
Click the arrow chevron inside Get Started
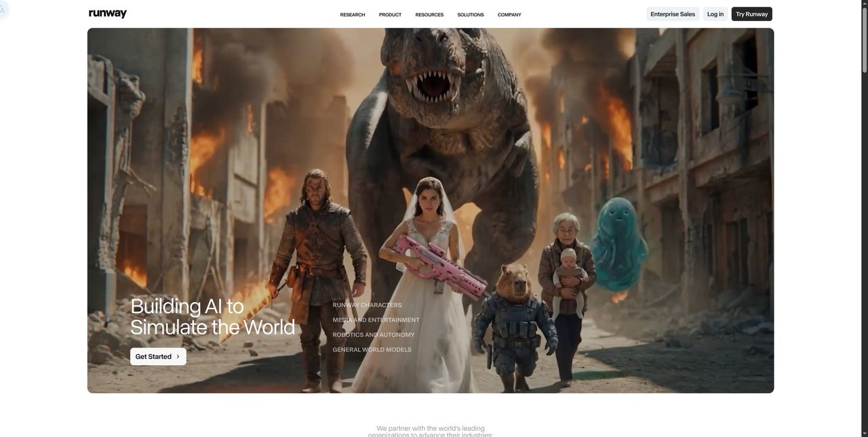click(178, 357)
